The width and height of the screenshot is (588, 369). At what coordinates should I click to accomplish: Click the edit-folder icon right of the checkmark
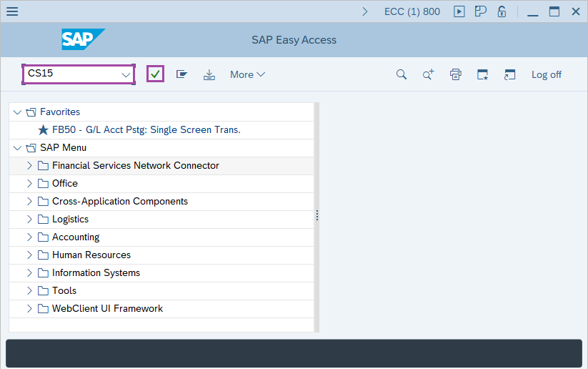pos(182,74)
